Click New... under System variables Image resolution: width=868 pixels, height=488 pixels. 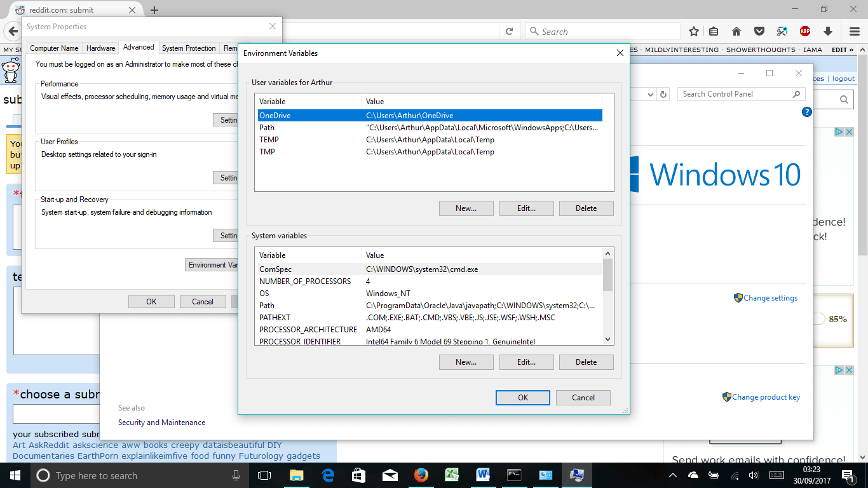click(x=466, y=362)
